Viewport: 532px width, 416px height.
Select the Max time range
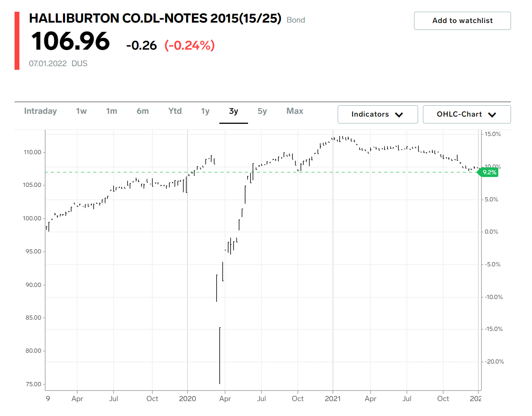point(295,111)
